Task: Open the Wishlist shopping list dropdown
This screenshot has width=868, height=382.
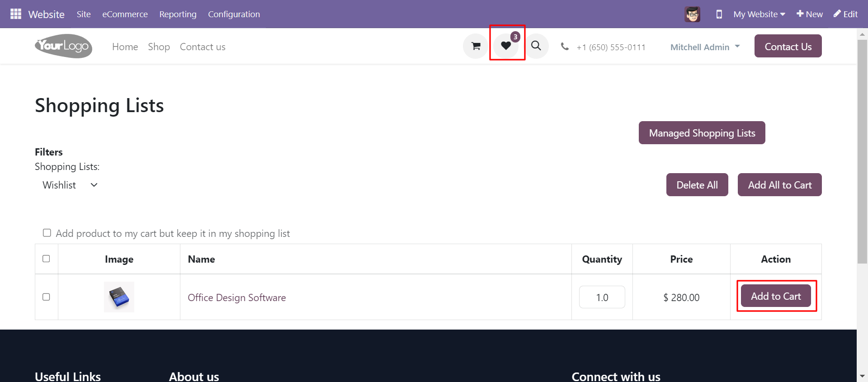Action: (x=70, y=185)
